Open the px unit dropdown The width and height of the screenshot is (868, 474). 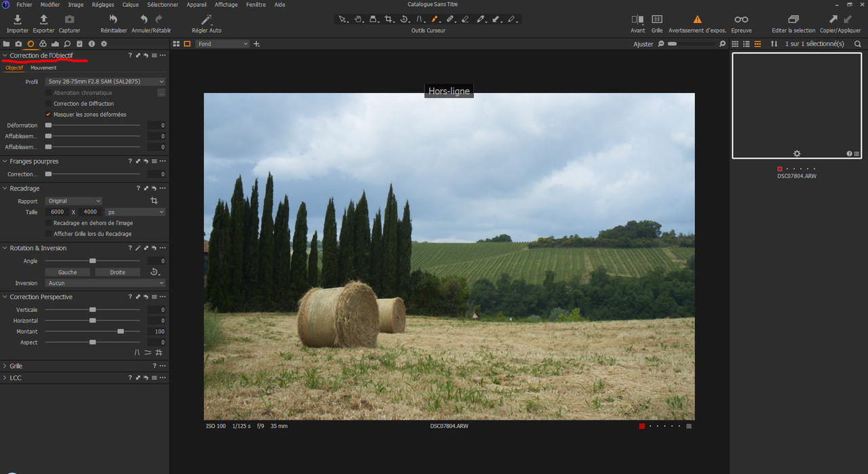(135, 212)
